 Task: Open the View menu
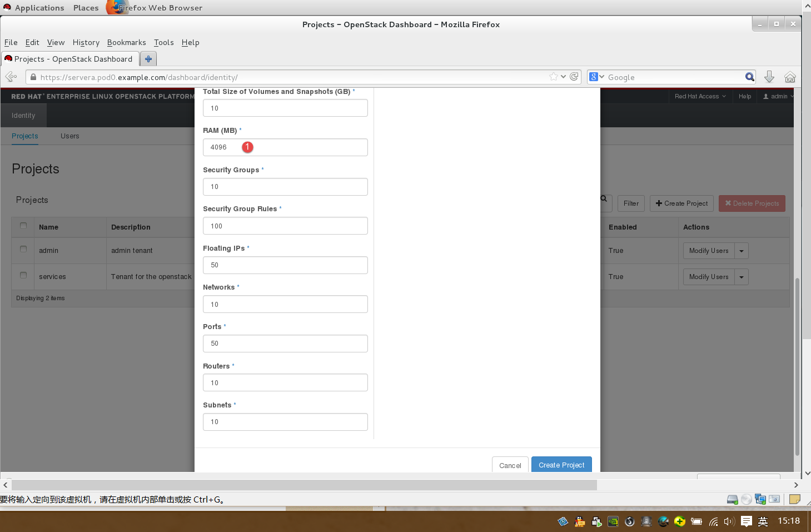56,42
